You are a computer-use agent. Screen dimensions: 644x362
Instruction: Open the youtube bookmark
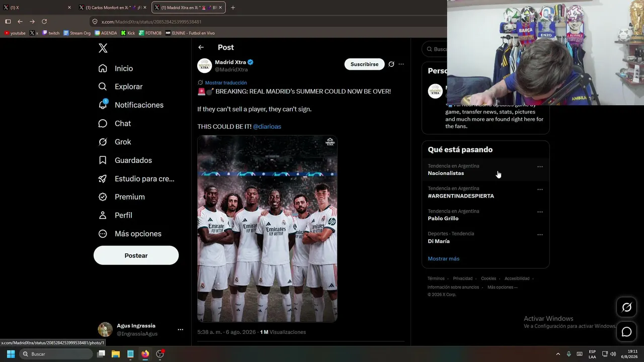15,33
